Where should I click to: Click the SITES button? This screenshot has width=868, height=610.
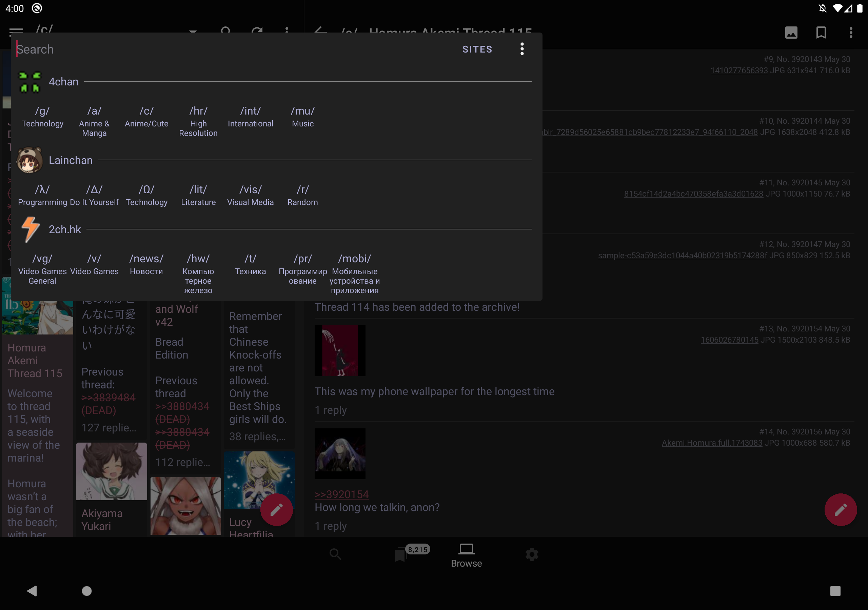point(477,49)
